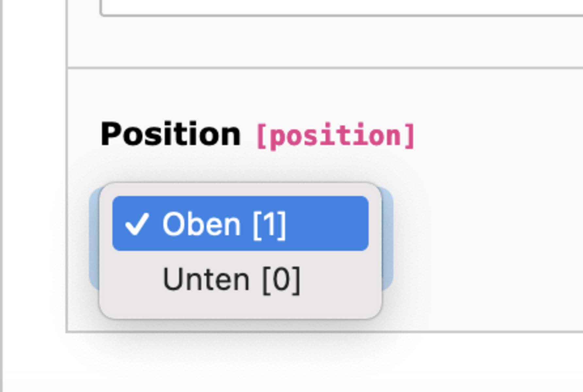Image resolution: width=583 pixels, height=392 pixels.
Task: Click the gray vertical bar at the window's left edge
Action: tap(1, 196)
